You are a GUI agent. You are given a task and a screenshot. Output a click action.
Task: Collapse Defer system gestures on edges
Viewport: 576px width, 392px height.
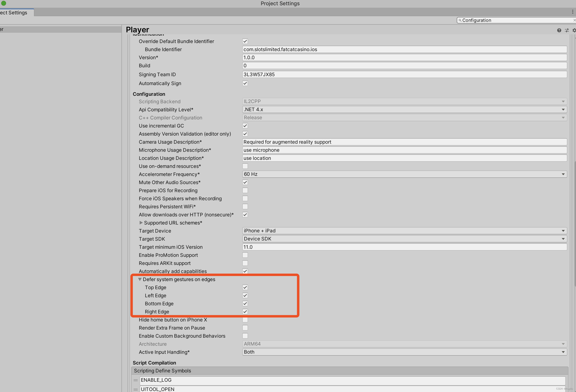140,279
